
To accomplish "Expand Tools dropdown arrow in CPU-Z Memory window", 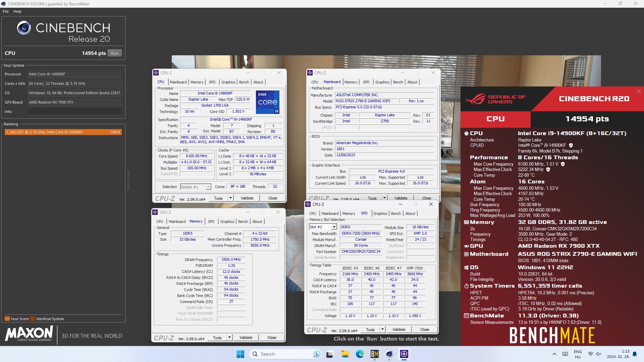I will click(x=229, y=338).
